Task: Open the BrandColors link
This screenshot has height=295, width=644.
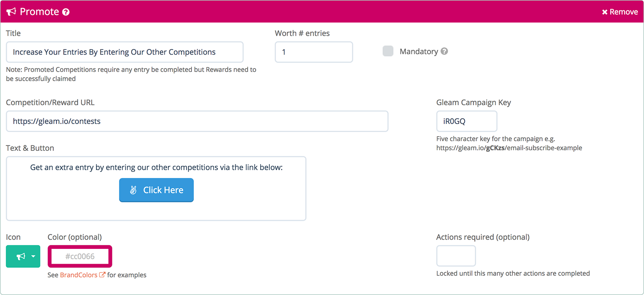Action: click(x=79, y=275)
